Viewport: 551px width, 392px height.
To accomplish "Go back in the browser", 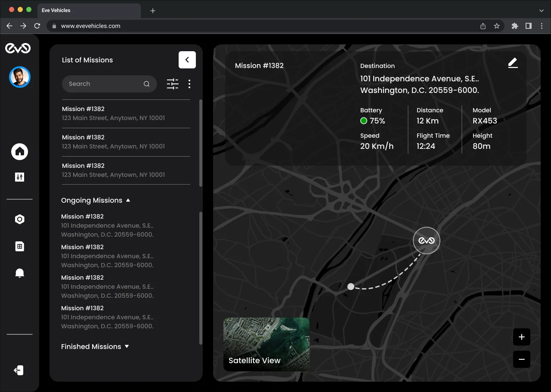I will pyautogui.click(x=9, y=26).
